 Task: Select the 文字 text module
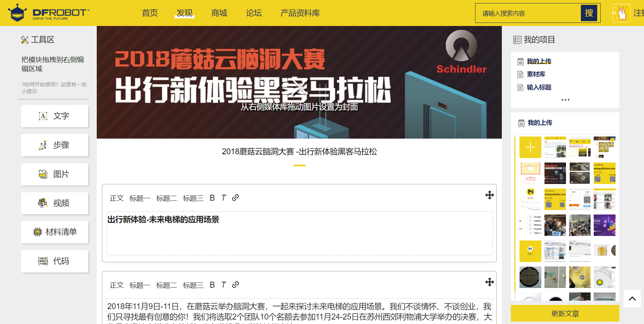pyautogui.click(x=54, y=116)
